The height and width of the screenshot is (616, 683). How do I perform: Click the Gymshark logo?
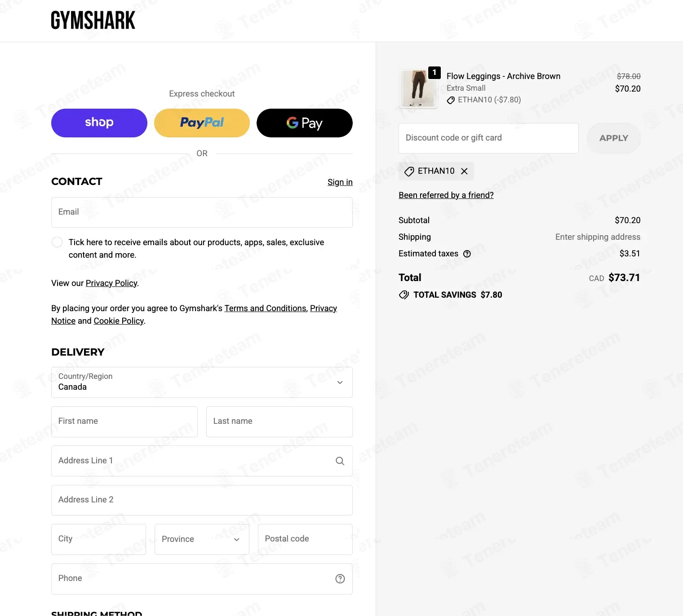(93, 21)
